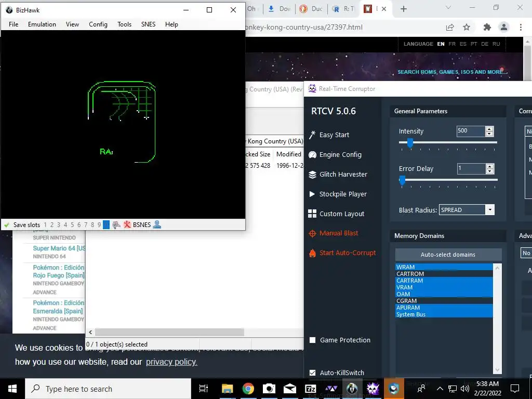
Task: Open Chrome profile avatar
Action: click(504, 27)
